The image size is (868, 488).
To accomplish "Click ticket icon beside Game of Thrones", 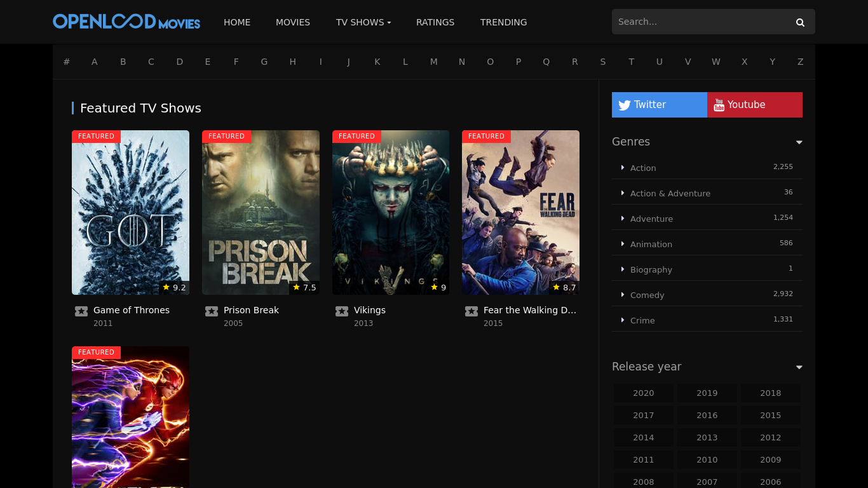I will pyautogui.click(x=81, y=311).
